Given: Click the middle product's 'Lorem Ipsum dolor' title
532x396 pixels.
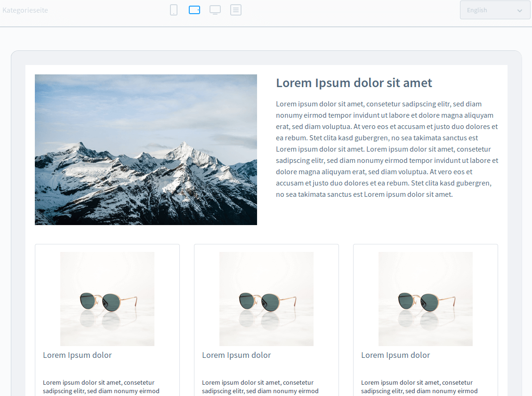Looking at the screenshot, I should [x=236, y=355].
